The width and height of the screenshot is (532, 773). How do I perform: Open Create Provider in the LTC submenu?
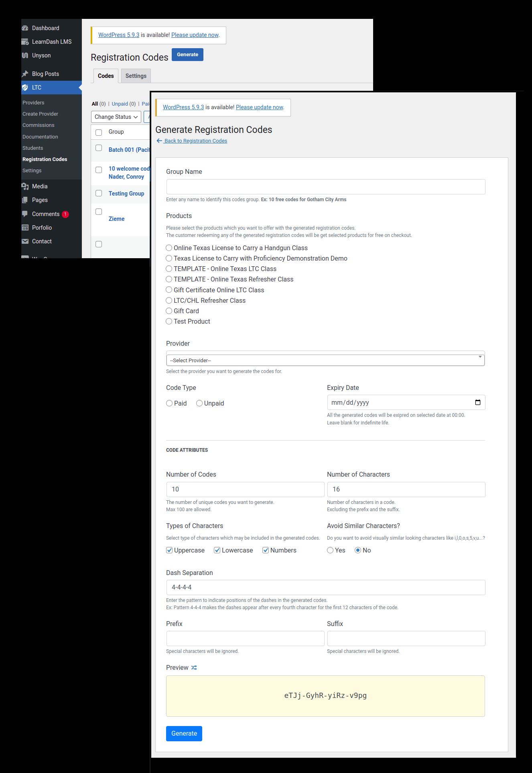click(40, 114)
